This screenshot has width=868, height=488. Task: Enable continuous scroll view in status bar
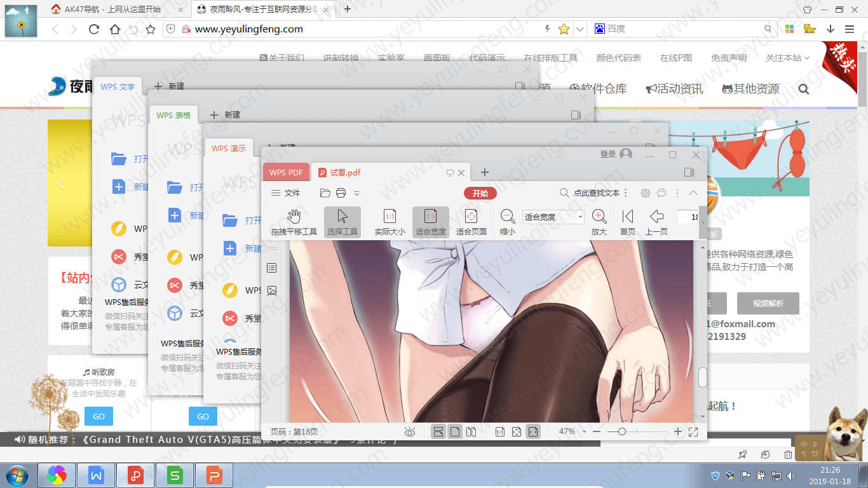[438, 432]
